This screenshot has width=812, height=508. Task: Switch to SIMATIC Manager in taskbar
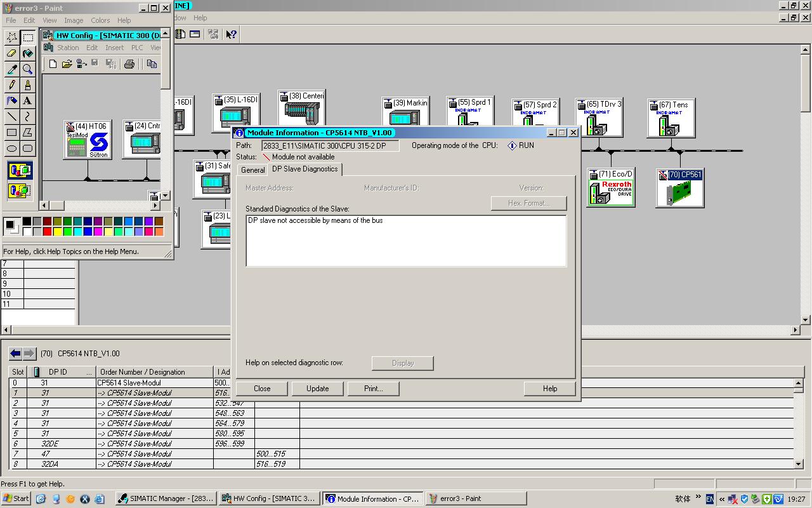click(x=167, y=498)
